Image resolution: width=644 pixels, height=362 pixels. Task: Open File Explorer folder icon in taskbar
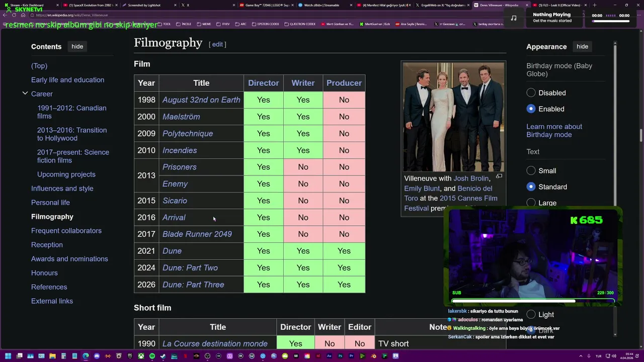coord(52,356)
